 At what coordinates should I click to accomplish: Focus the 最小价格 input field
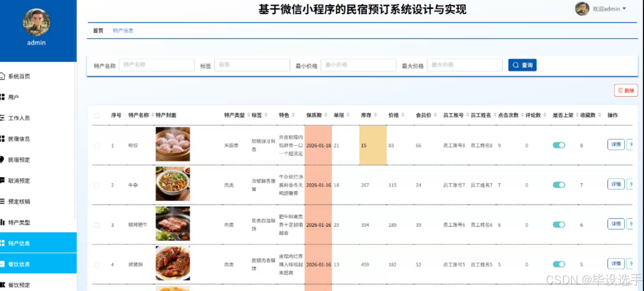[358, 65]
